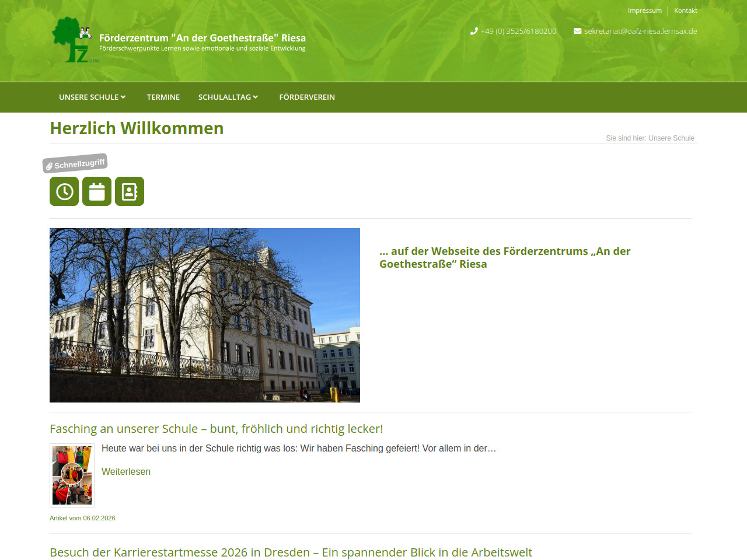This screenshot has height=560, width=747.
Task: Click the sekretariat email address link
Action: click(x=640, y=32)
